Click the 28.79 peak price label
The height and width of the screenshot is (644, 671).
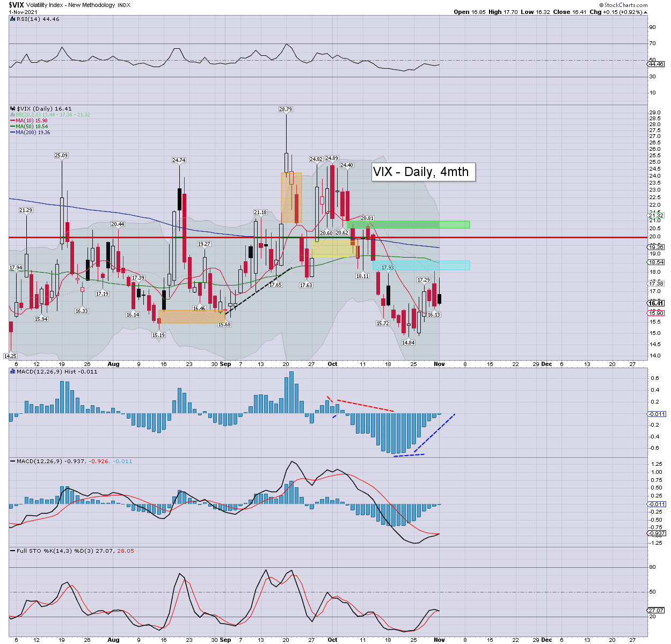coord(286,109)
